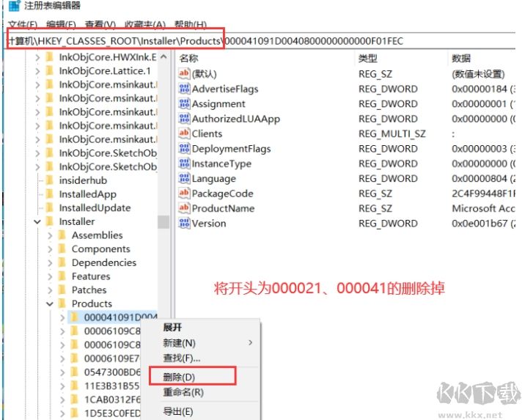
Task: Click the ProductName data cell 'Microsoft Acc'
Action: pos(483,208)
